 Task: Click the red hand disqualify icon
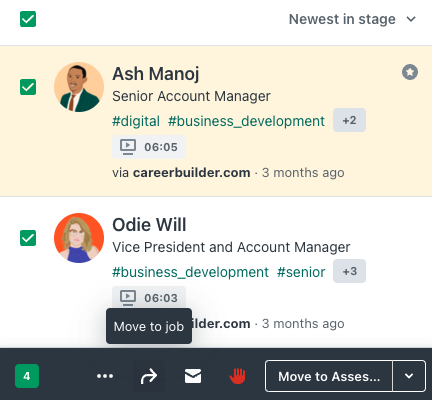[237, 376]
